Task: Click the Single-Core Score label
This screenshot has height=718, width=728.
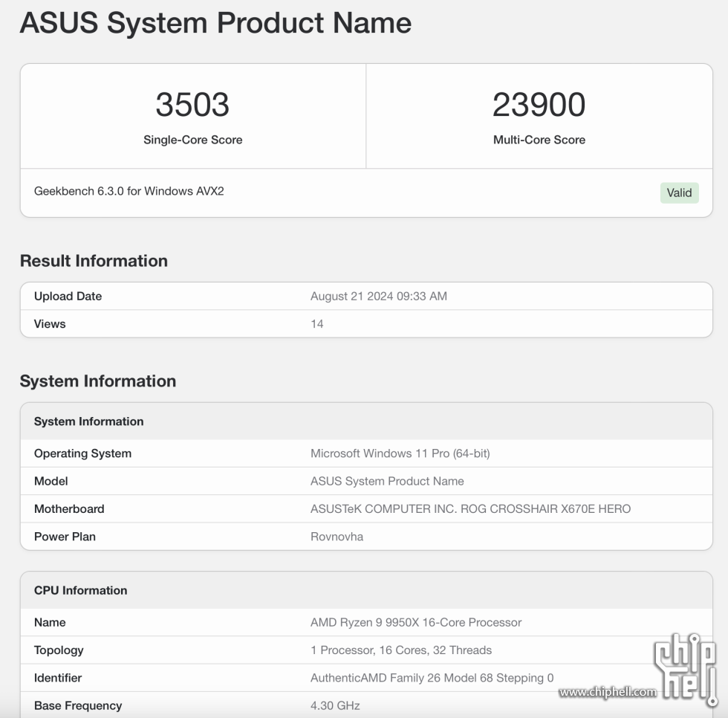Action: click(192, 140)
